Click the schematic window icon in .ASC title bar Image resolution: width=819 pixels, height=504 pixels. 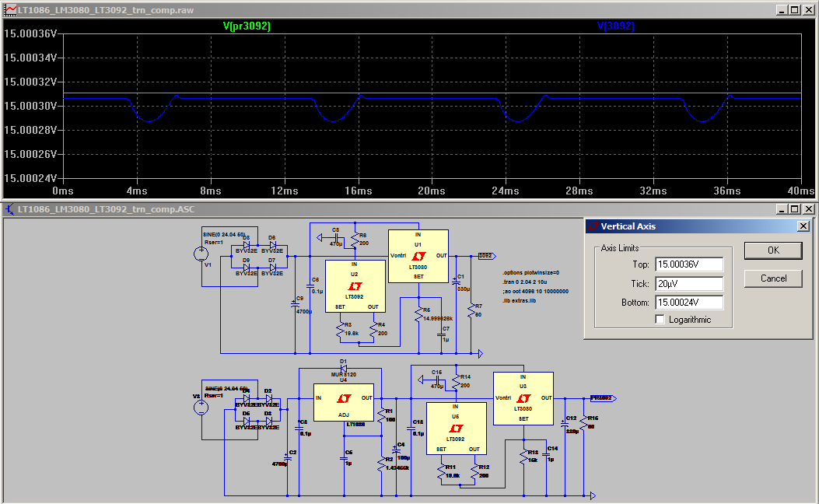10,209
